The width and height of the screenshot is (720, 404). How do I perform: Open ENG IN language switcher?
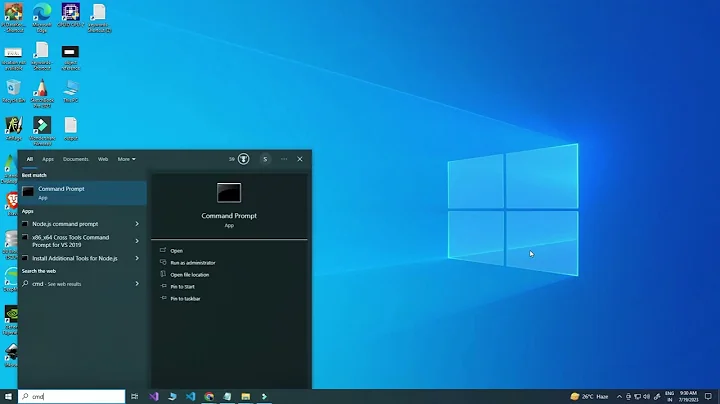pyautogui.click(x=669, y=396)
